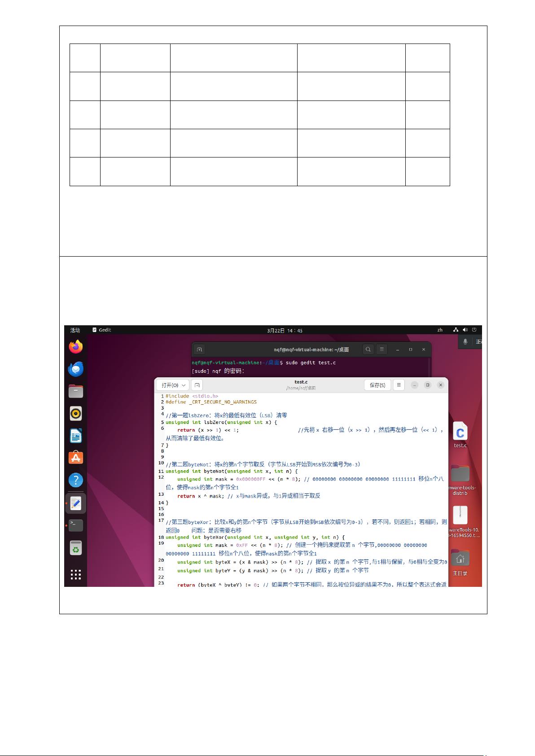The width and height of the screenshot is (535, 756).
Task: Click the 'sudo gedit test.c' terminal command
Action: [x=311, y=363]
